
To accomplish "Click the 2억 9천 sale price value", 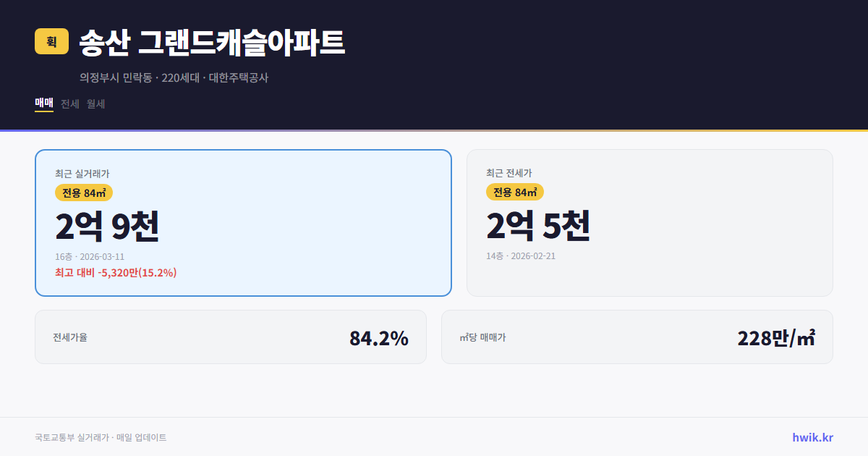I will [107, 226].
